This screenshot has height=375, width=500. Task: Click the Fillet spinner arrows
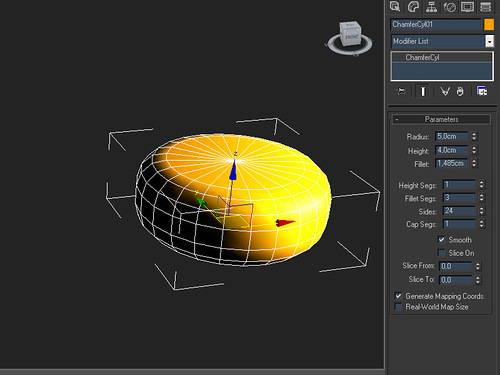(474, 163)
